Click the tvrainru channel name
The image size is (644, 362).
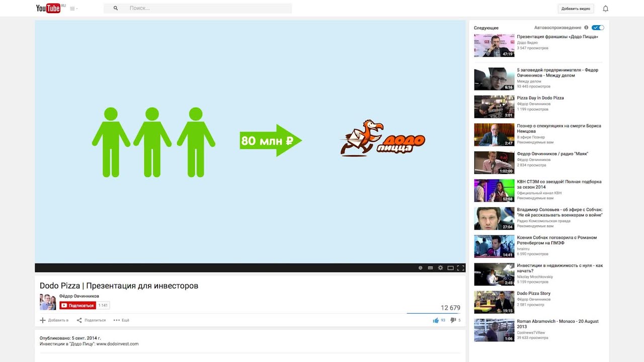point(524,248)
